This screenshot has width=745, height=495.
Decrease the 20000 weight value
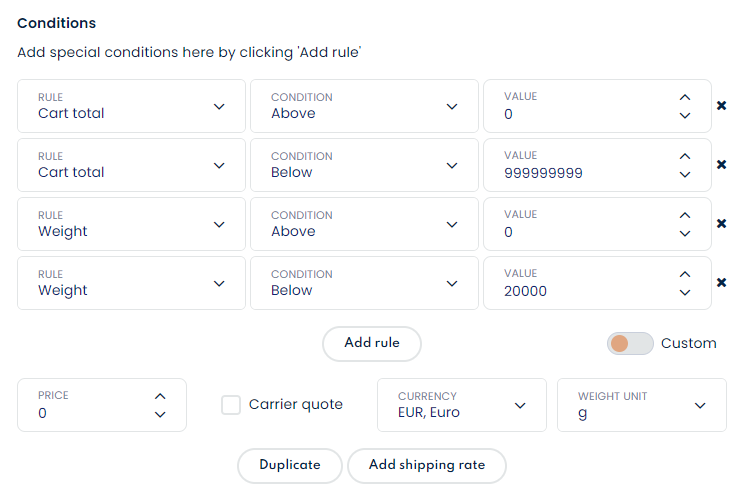[x=685, y=293]
